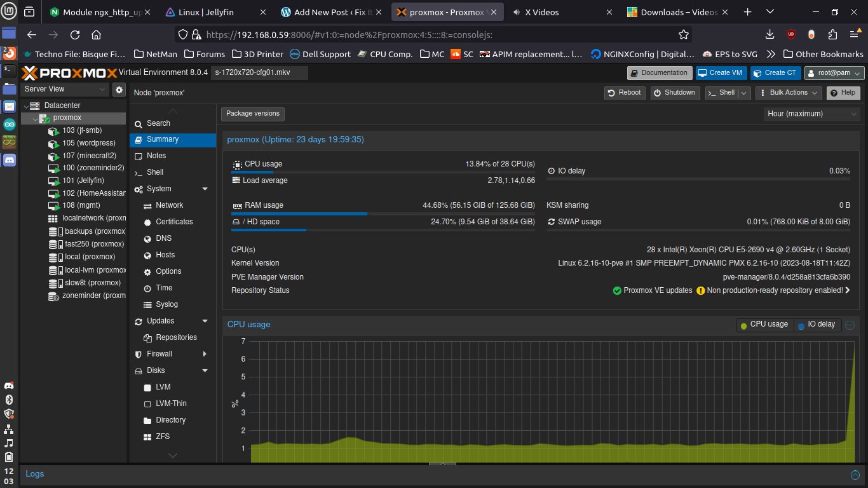Image resolution: width=868 pixels, height=488 pixels.
Task: Click the LVM-Thin square icon
Action: (x=147, y=403)
